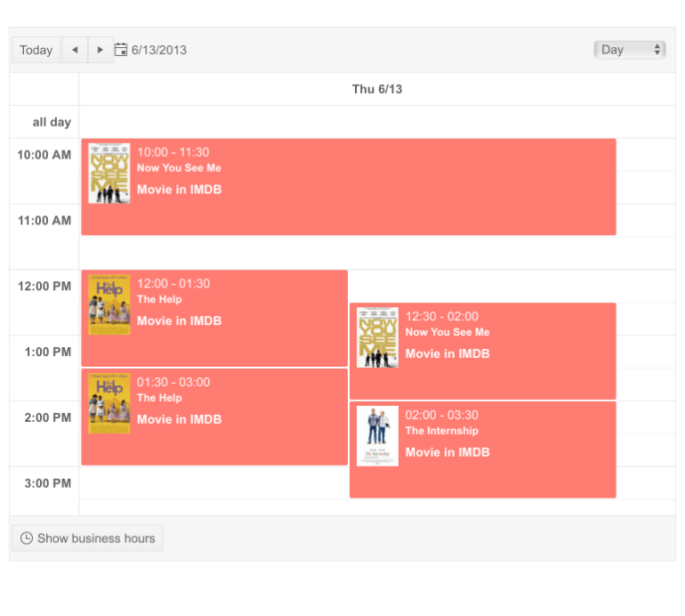Click the 6/13/2013 date label
The width and height of the screenshot is (685, 616).
coord(159,50)
